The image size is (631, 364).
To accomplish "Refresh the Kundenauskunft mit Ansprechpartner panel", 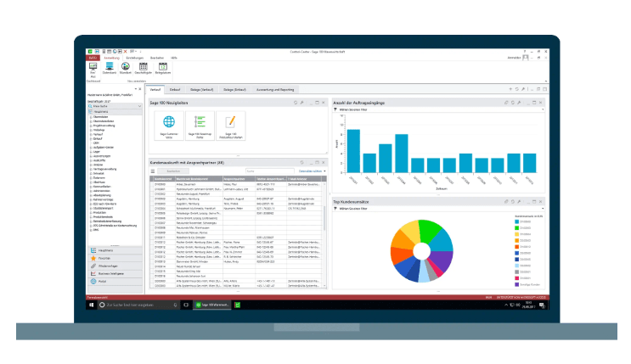I will coord(301,163).
